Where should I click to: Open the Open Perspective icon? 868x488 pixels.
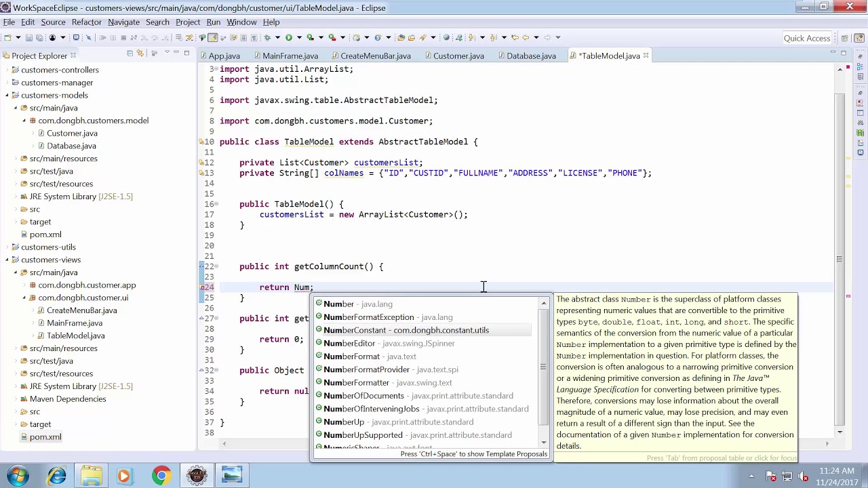[844, 38]
